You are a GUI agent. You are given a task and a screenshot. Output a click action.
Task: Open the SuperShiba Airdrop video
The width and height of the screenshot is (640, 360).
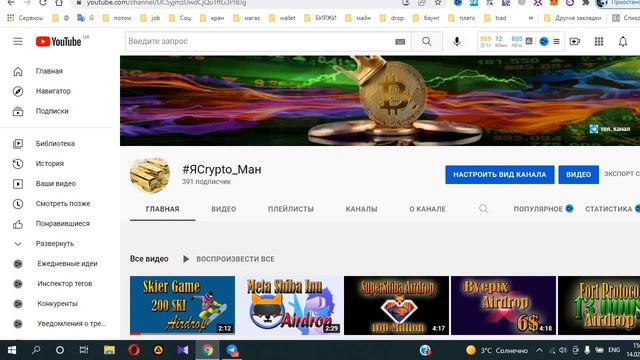pos(396,305)
